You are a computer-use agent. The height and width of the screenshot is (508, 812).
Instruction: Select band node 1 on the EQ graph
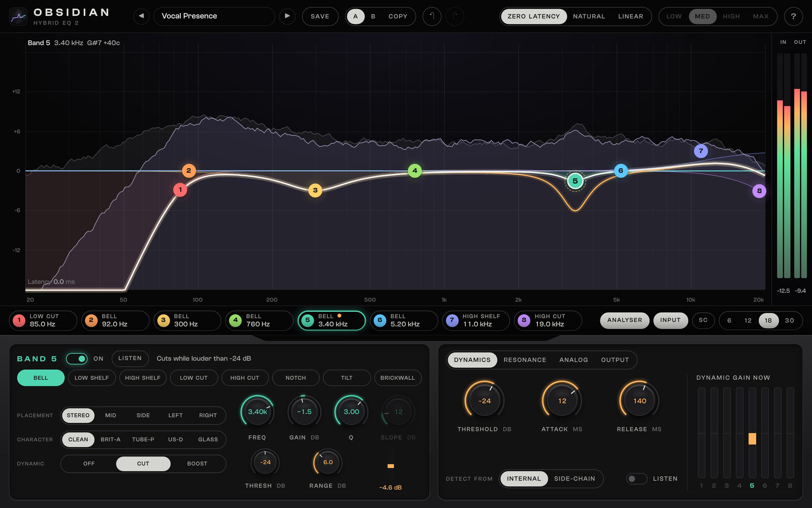coord(180,190)
